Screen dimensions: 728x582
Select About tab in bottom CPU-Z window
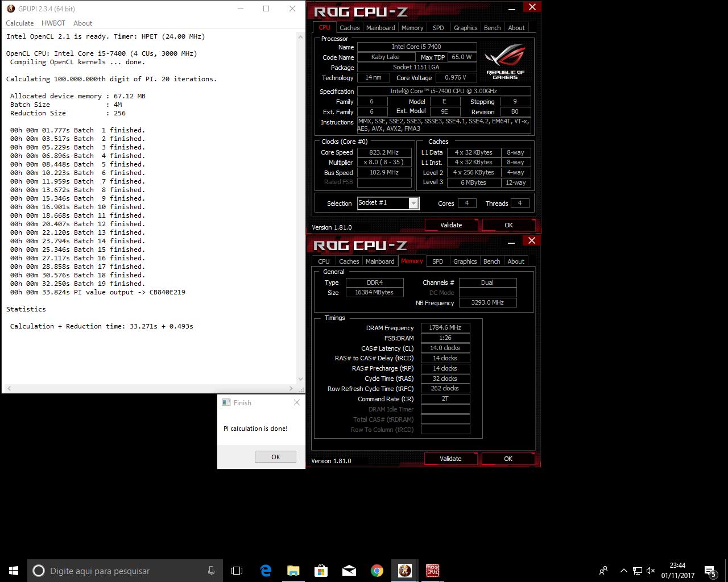516,261
